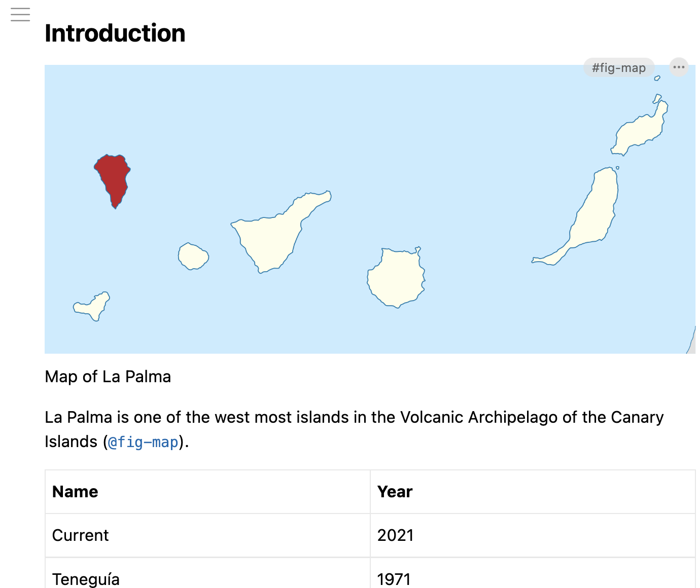Click the 'Map of La Palma' caption
Screen dimensions: 700x588
[108, 377]
